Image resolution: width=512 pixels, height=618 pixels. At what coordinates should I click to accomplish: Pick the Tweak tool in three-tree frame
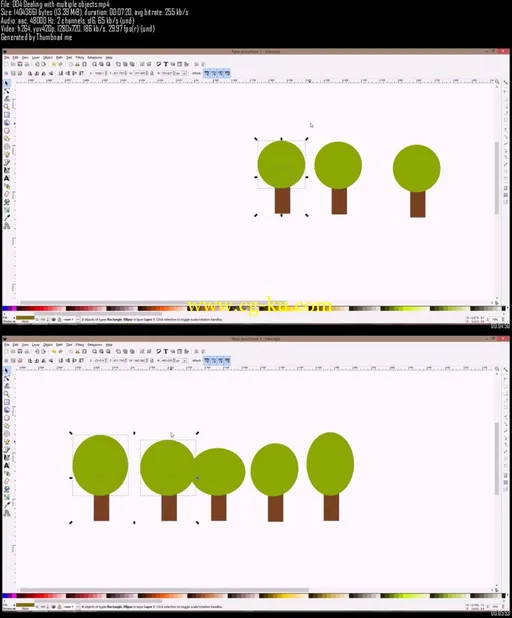click(x=7, y=99)
